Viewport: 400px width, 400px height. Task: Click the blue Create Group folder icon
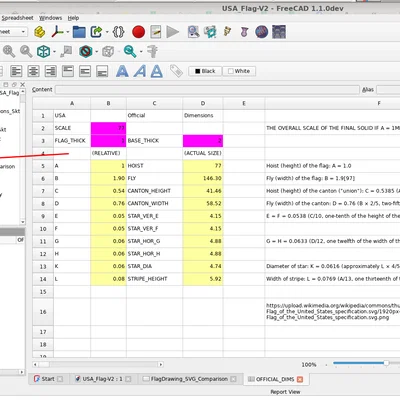[79, 32]
